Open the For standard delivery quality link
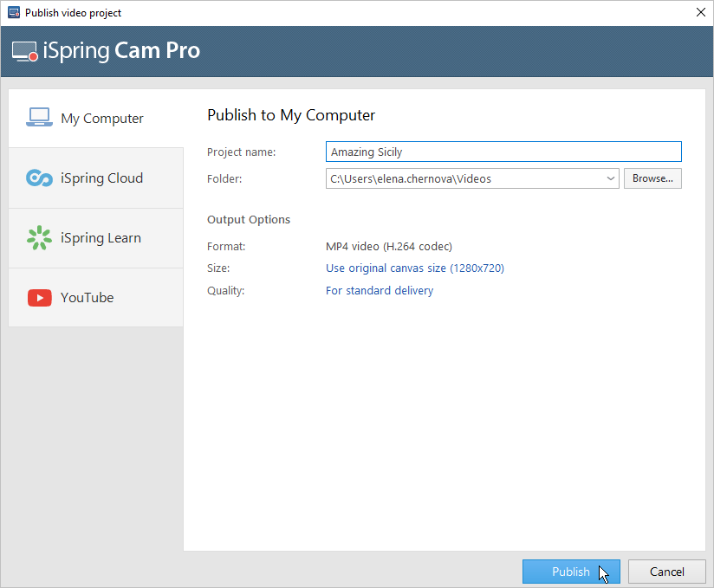714x588 pixels. point(380,290)
